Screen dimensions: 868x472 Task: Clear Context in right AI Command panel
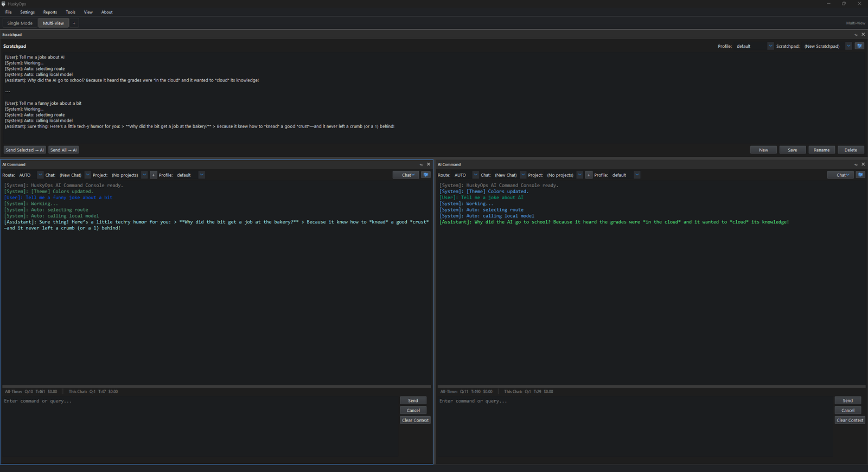[850, 420]
